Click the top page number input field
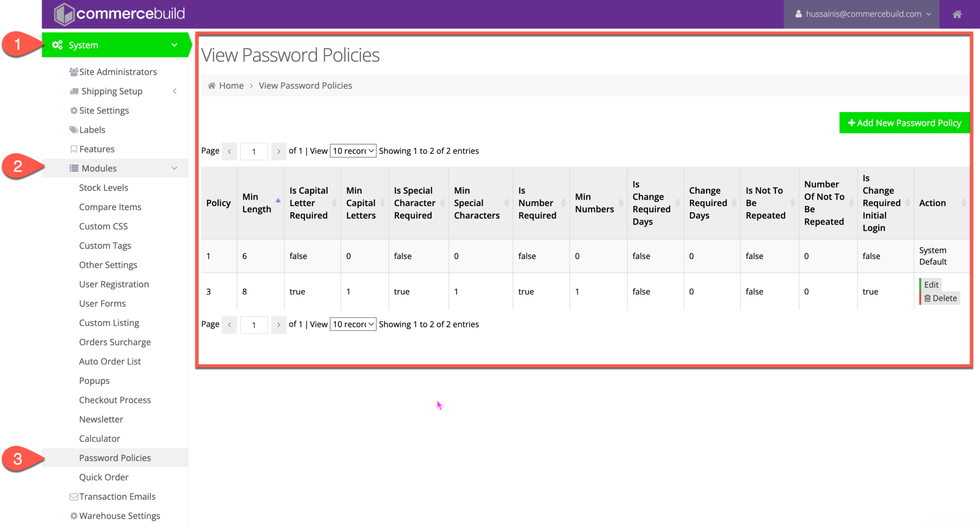The height and width of the screenshot is (528, 980). (254, 152)
